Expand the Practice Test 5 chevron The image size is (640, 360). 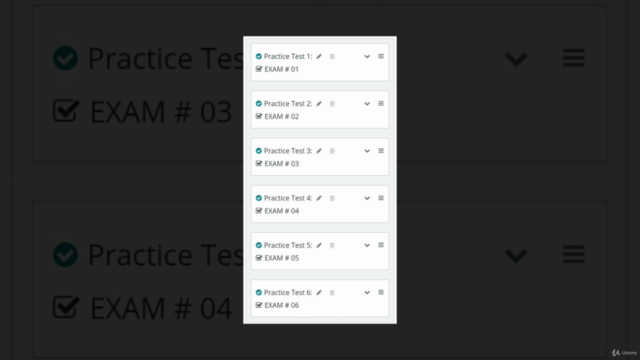367,245
